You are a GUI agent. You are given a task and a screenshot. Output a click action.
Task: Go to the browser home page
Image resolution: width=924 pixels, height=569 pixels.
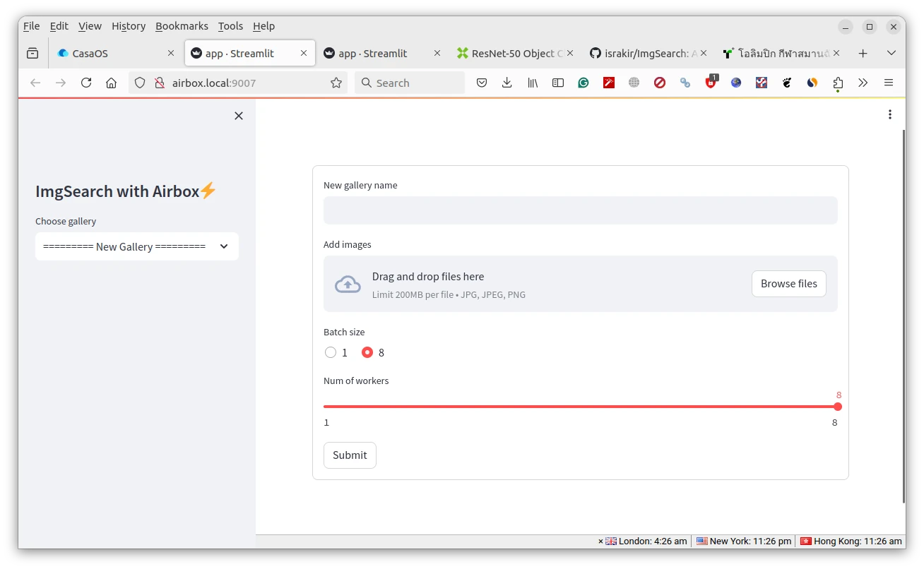point(111,83)
